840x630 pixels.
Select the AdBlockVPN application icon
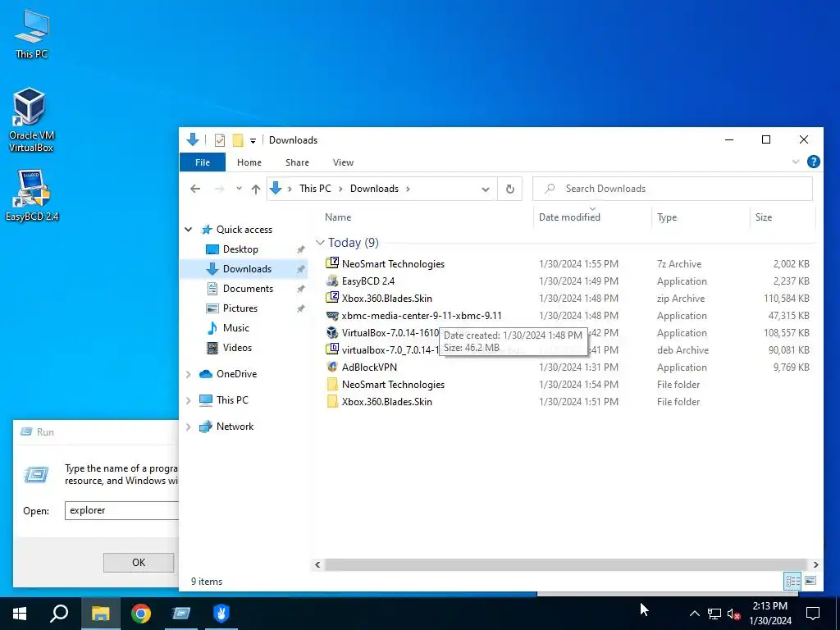(x=332, y=367)
